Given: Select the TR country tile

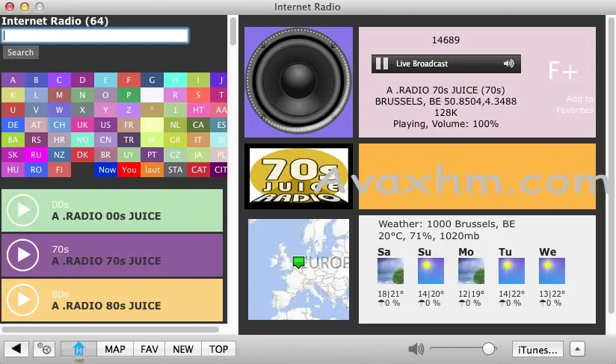Looking at the screenshot, I should tap(129, 140).
